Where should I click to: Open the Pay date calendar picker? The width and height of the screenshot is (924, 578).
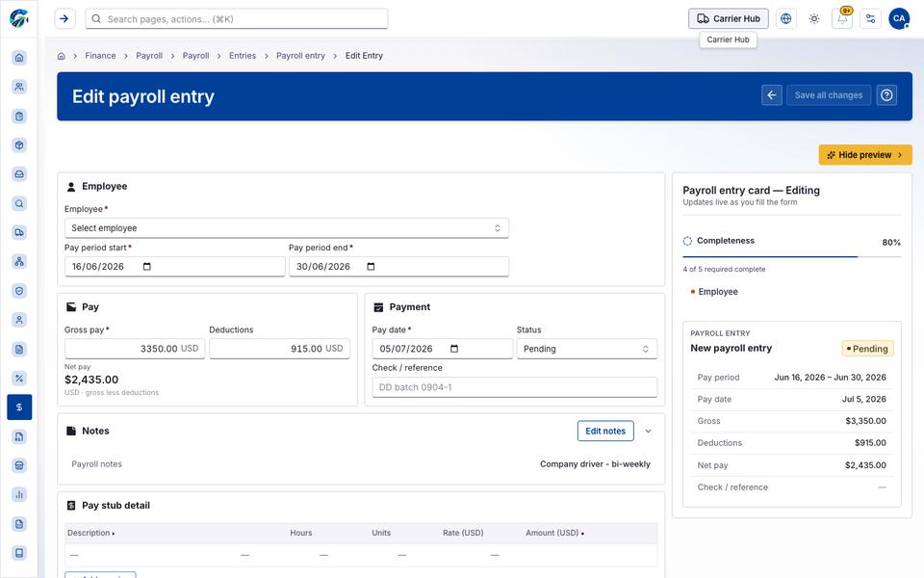click(x=453, y=349)
